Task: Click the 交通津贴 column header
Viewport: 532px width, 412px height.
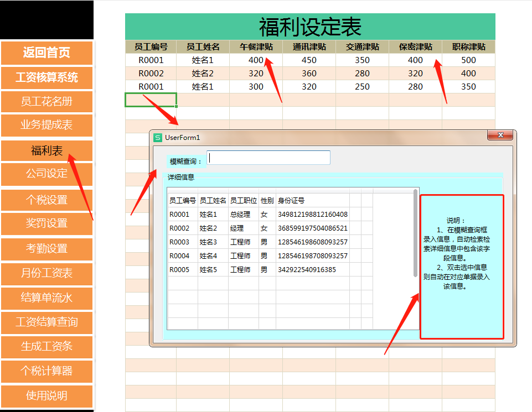Action: click(363, 47)
